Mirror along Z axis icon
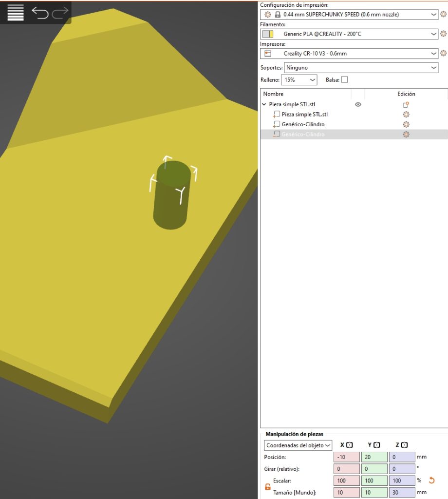The image size is (448, 499). [405, 445]
